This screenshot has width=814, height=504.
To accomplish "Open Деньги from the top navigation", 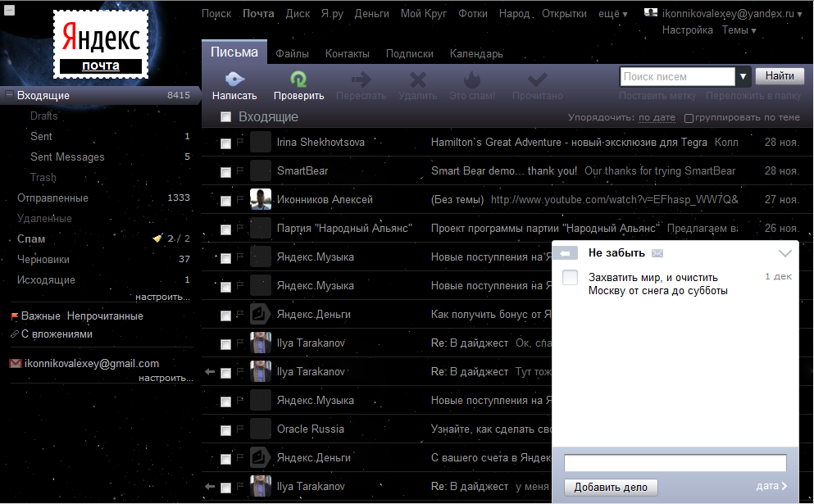I will (371, 13).
